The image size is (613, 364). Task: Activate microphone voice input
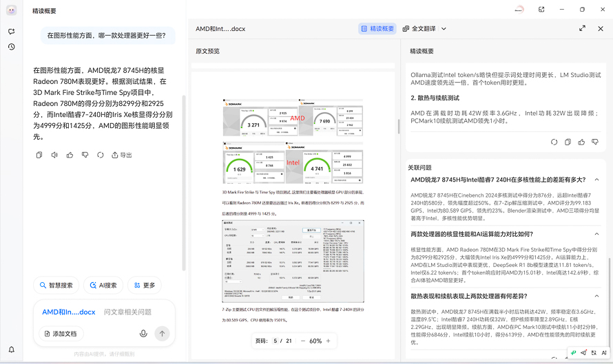tap(143, 334)
